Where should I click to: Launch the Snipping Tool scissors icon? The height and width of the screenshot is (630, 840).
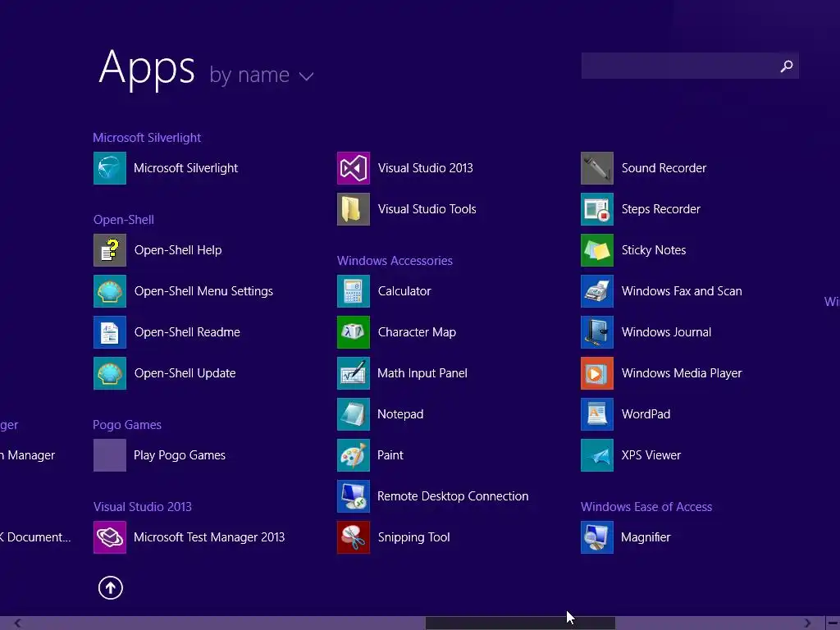tap(354, 537)
